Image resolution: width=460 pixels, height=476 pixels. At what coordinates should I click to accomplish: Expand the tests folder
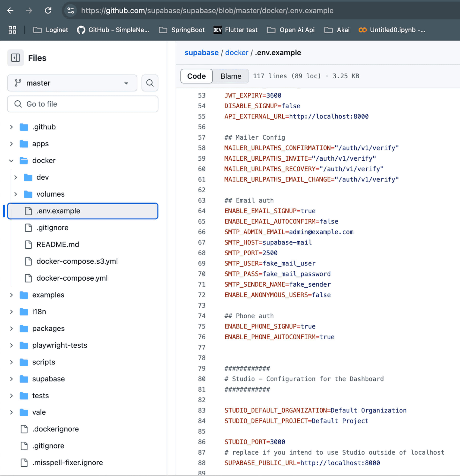point(11,396)
